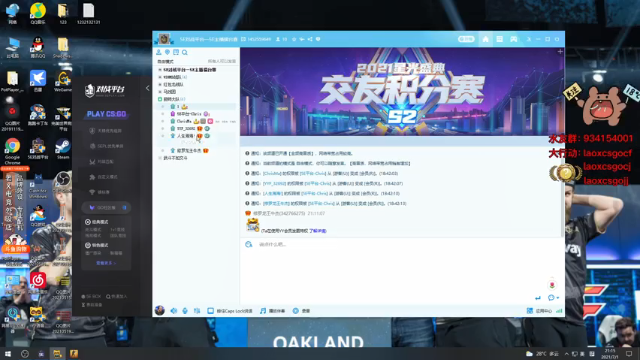The width and height of the screenshot is (640, 360).
Task: Click channel layout icon in YY sidebar
Action: pos(176,52)
